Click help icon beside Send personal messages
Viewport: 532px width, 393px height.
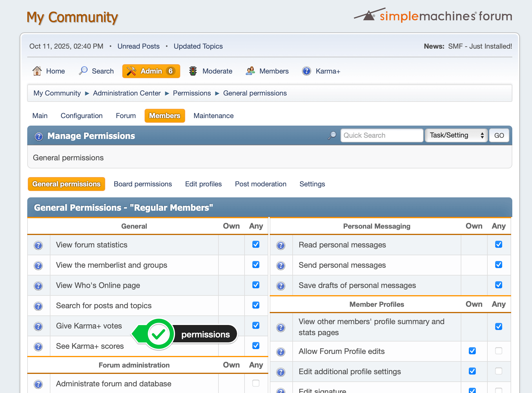click(280, 266)
